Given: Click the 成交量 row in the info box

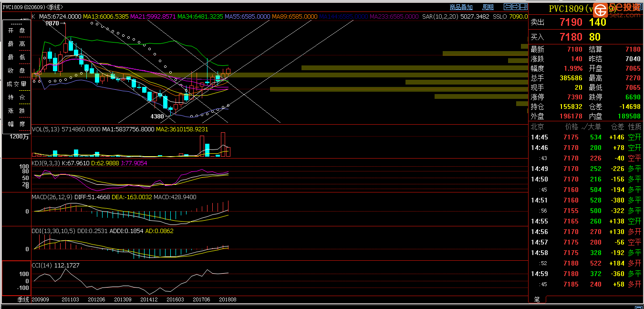Looking at the screenshot, I should [16, 84].
